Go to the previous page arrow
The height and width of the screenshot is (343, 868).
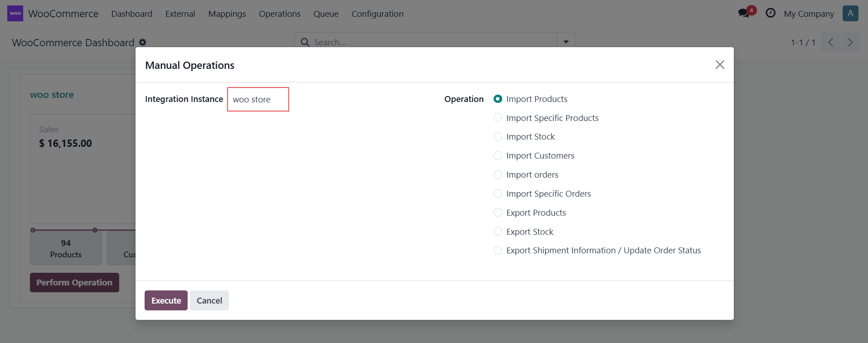point(831,42)
